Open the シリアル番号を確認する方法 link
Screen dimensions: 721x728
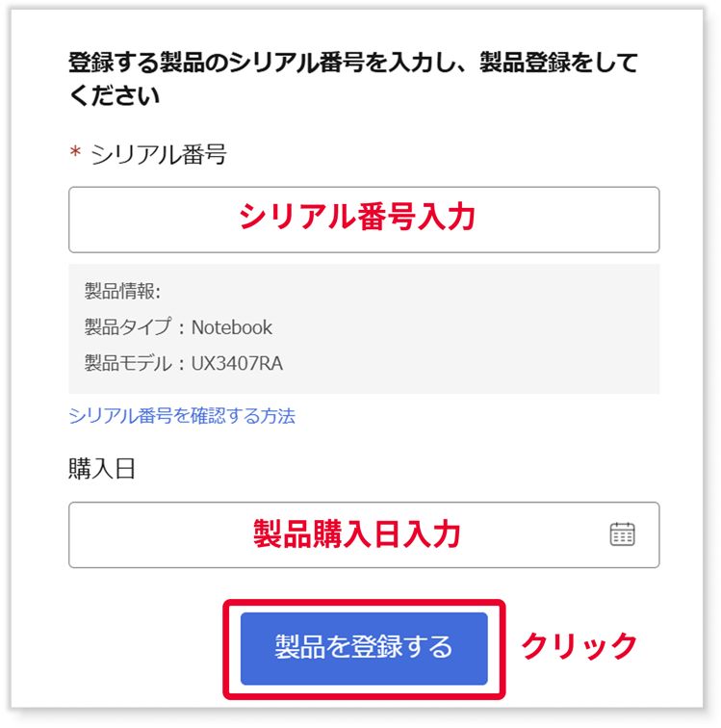[182, 416]
